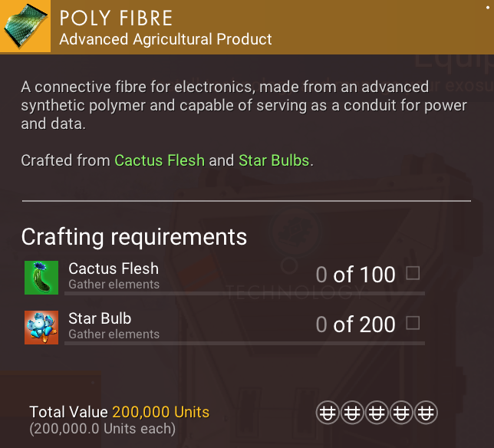Image resolution: width=494 pixels, height=448 pixels.
Task: Select the Star Bulb requirement name
Action: click(x=100, y=318)
